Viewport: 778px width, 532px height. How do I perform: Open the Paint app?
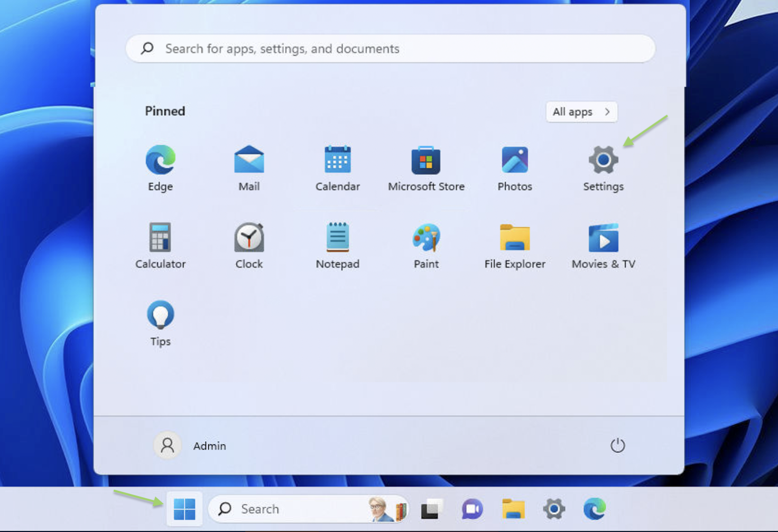pyautogui.click(x=426, y=246)
